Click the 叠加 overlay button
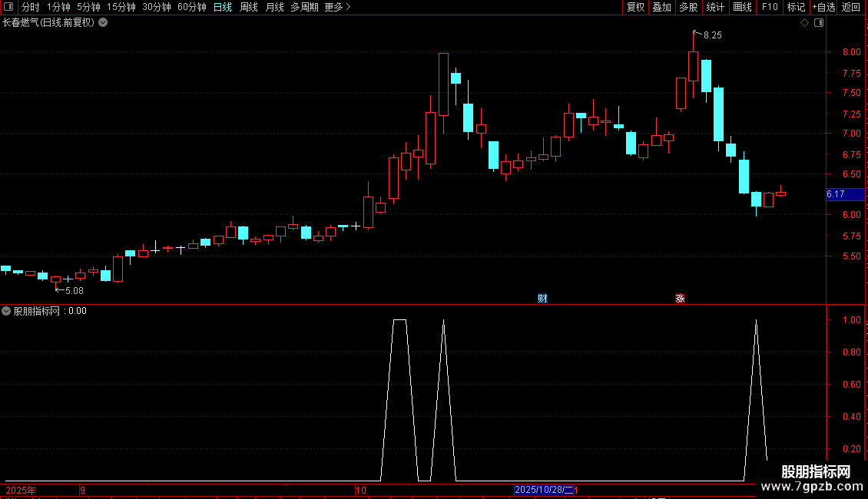The image size is (868, 499). point(661,7)
